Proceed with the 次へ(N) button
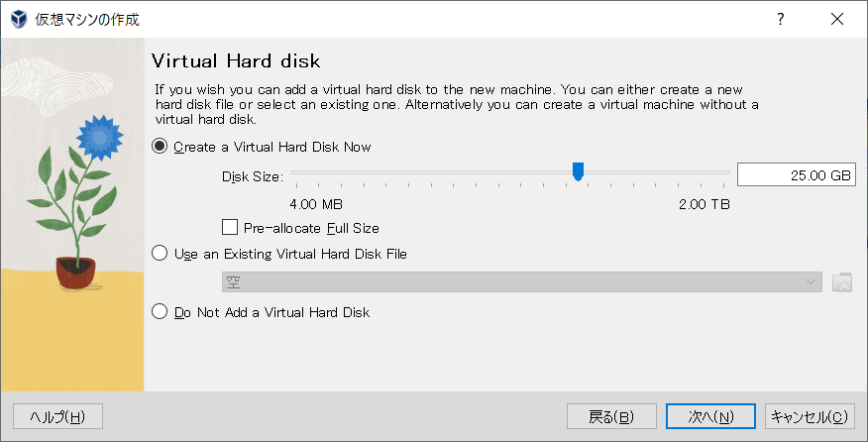Viewport: 868px width, 442px height. 711,416
